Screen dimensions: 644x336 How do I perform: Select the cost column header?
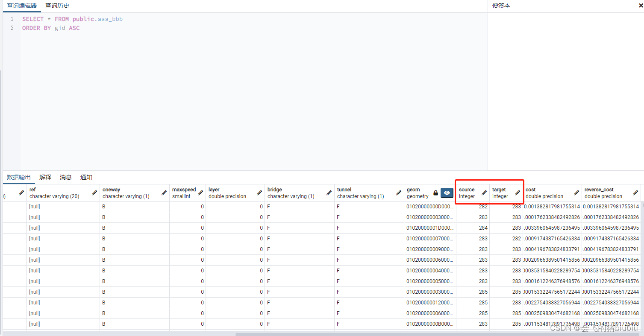coord(552,193)
